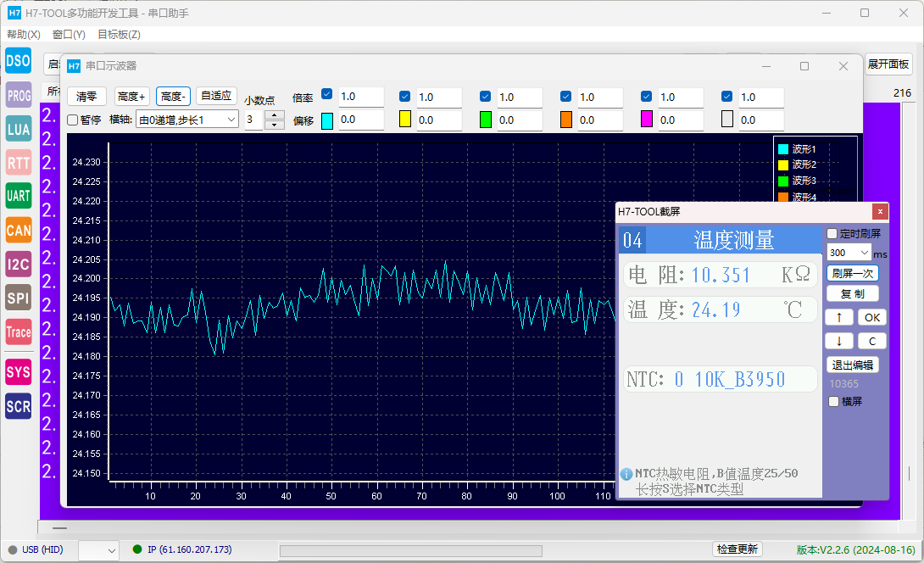Image resolution: width=924 pixels, height=563 pixels.
Task: Click the up arrow button in screenshot panel
Action: coord(839,317)
